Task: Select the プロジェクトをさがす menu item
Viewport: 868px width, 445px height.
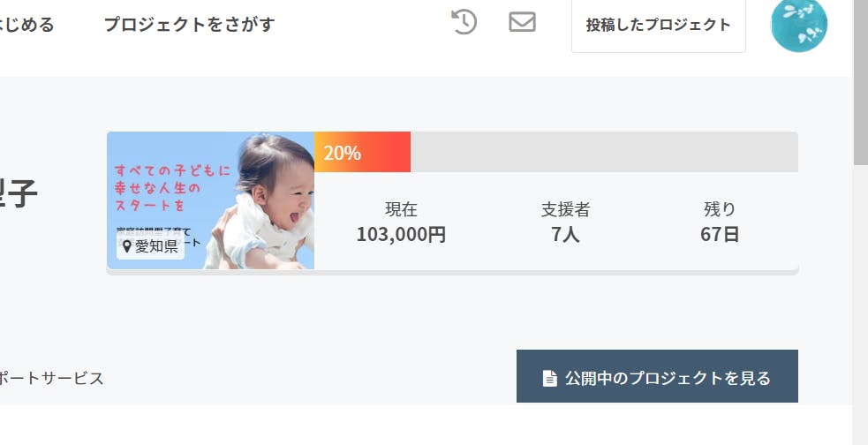Action: pos(189,25)
